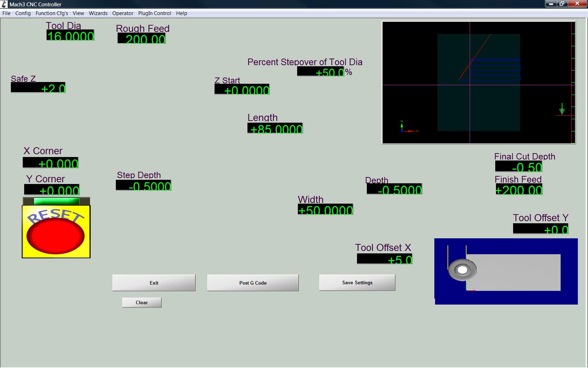
Task: Click the Rough Feed value field
Action: pos(142,39)
